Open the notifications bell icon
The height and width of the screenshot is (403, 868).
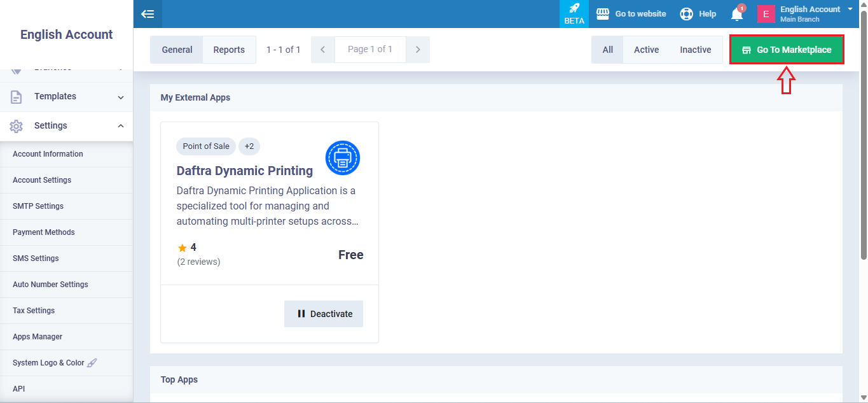[x=737, y=13]
